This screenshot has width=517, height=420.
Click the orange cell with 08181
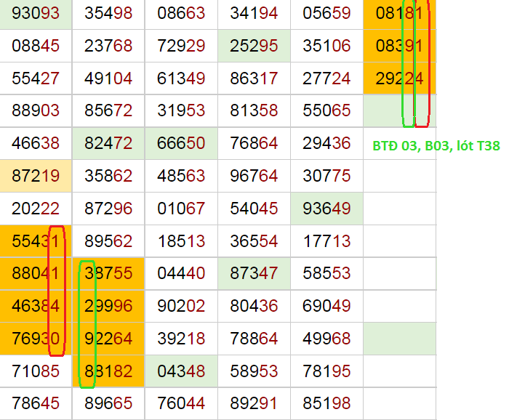coord(398,13)
